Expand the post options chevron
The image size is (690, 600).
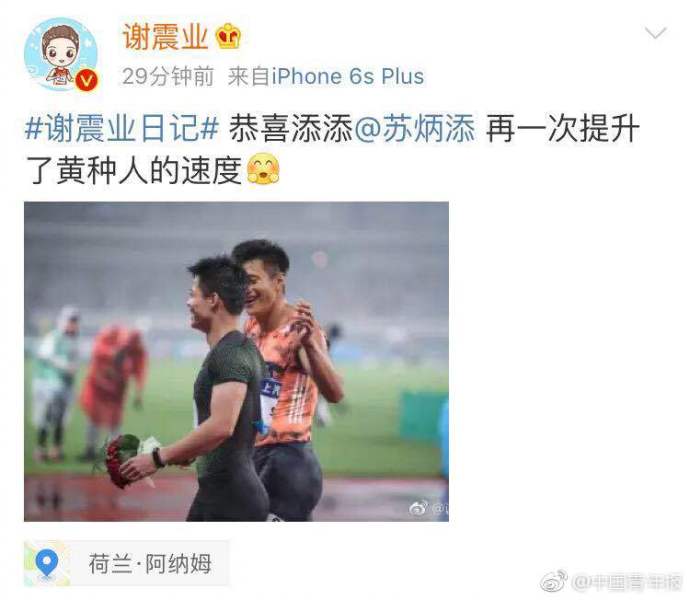pyautogui.click(x=656, y=33)
